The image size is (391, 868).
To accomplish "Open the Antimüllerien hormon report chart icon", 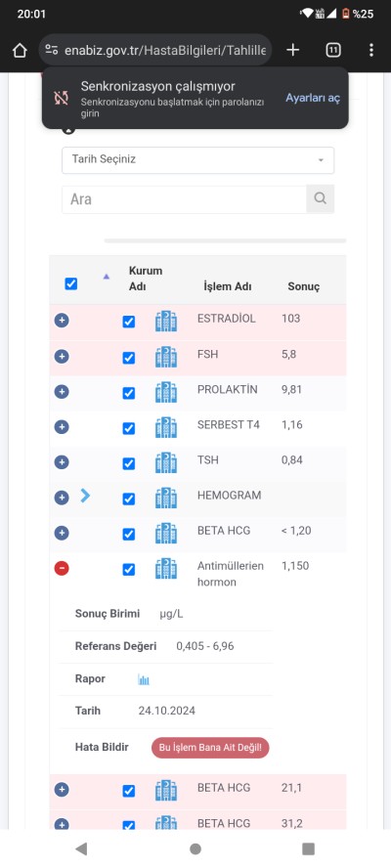I will (x=144, y=679).
